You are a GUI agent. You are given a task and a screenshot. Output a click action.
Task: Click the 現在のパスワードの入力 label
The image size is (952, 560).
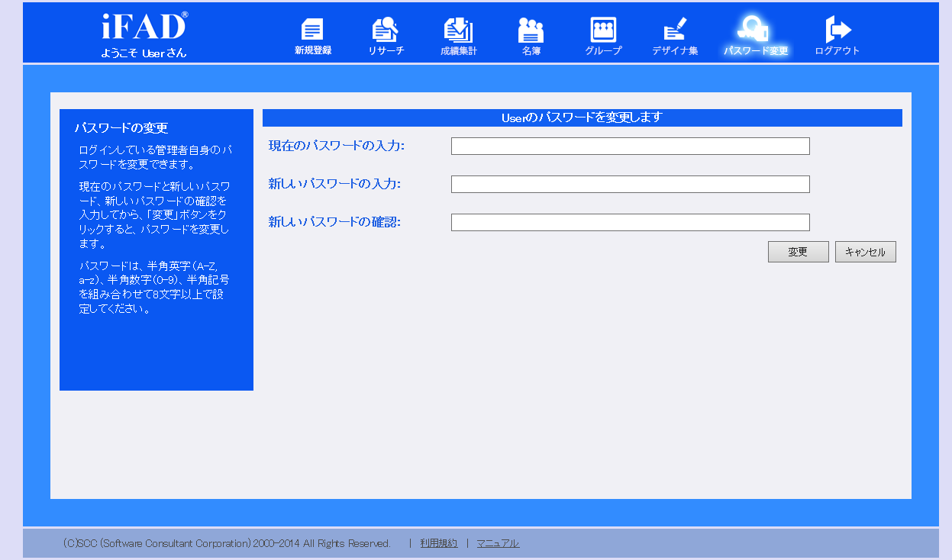click(x=337, y=146)
